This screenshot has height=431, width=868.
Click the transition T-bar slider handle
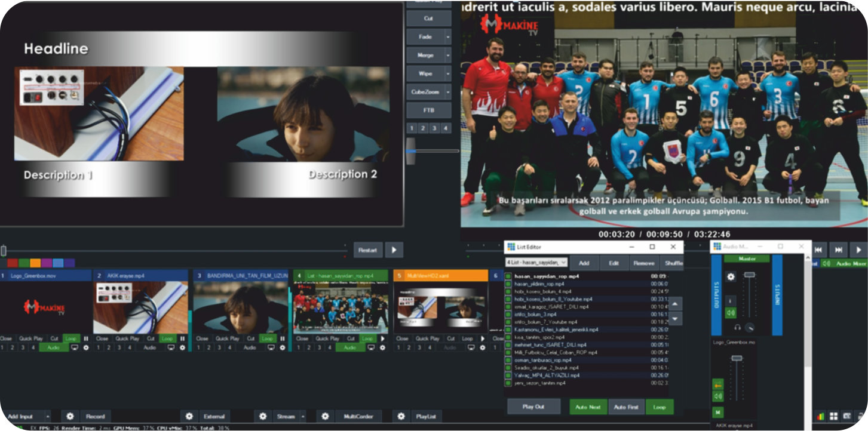point(410,150)
